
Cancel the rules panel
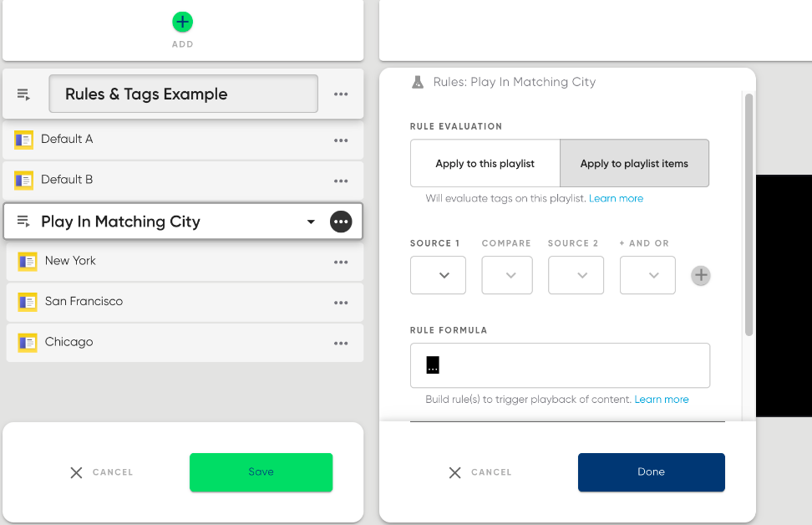[x=480, y=472]
